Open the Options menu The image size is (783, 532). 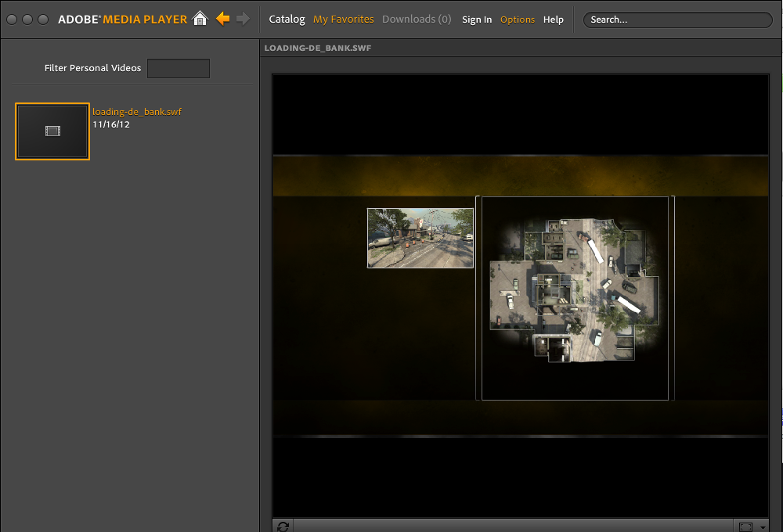pyautogui.click(x=518, y=20)
